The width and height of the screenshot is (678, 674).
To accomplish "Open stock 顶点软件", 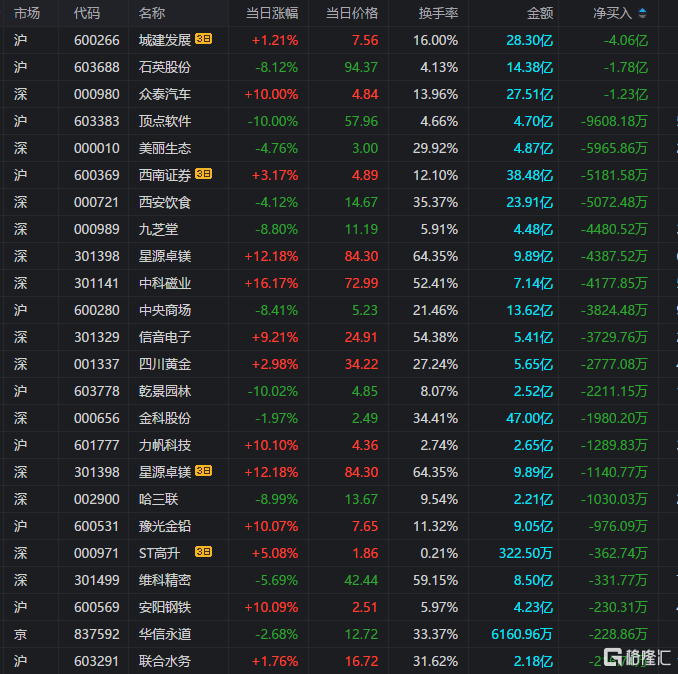I will (165, 121).
